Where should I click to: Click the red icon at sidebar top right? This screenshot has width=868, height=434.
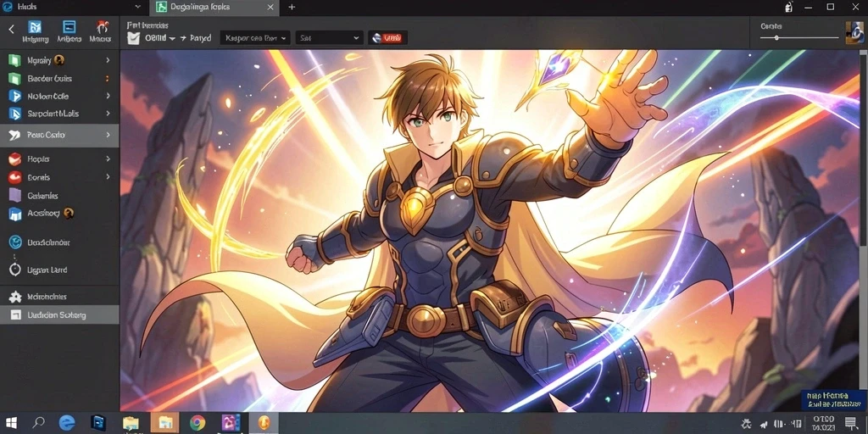pyautogui.click(x=102, y=27)
